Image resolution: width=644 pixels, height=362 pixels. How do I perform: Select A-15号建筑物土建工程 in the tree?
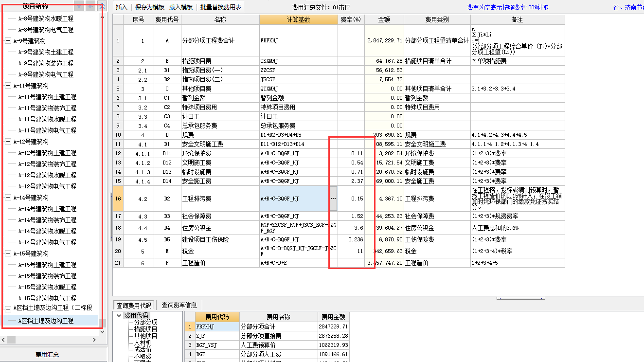coord(47,265)
